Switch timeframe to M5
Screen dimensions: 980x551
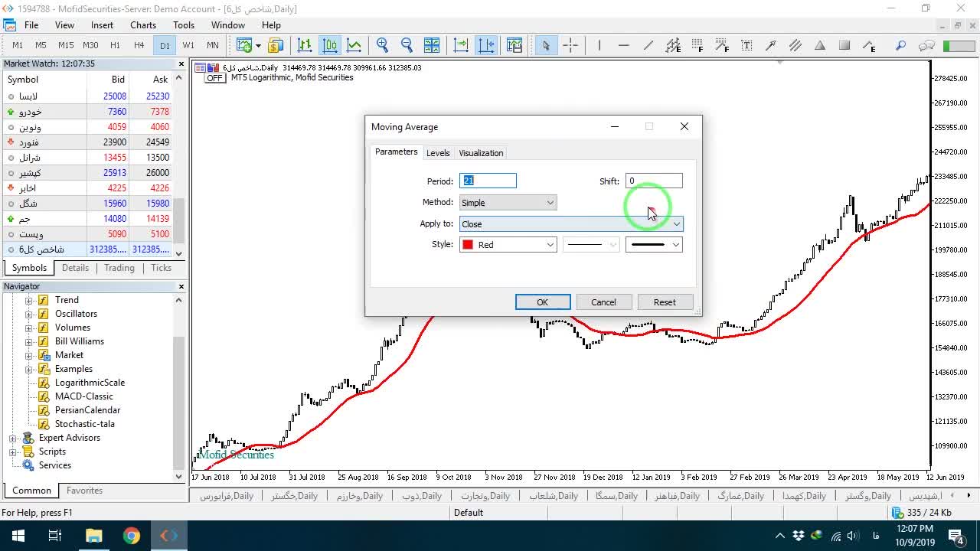(41, 45)
